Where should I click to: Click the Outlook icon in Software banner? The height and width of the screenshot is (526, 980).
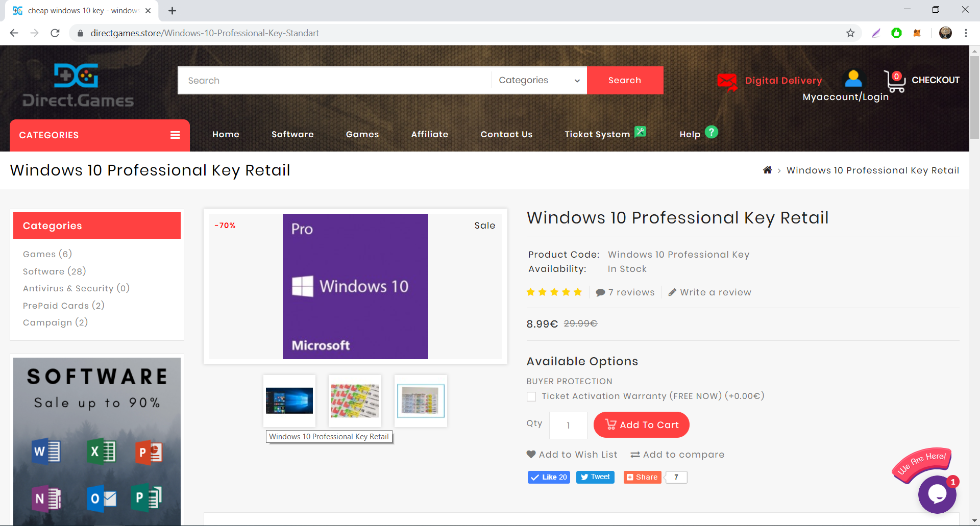click(x=102, y=498)
